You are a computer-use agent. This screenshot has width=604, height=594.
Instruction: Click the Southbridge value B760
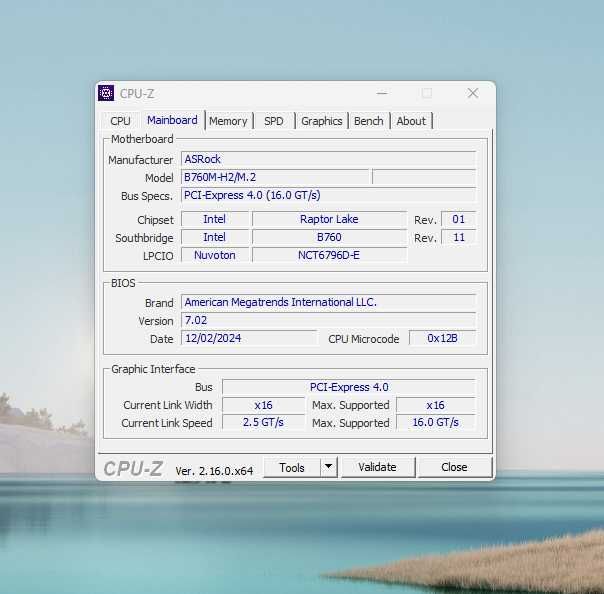tap(329, 237)
